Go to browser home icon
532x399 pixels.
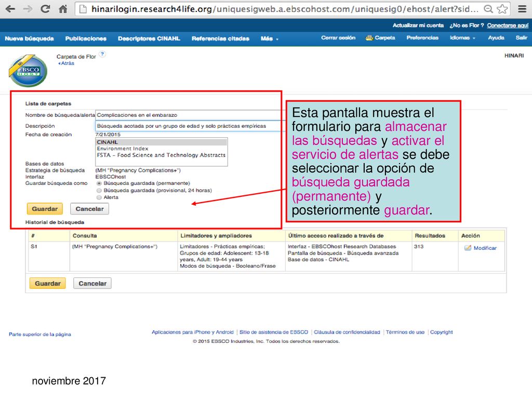(x=63, y=9)
